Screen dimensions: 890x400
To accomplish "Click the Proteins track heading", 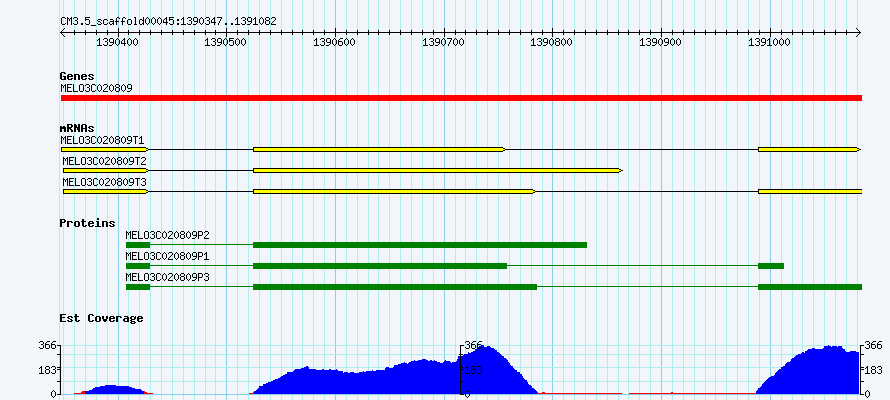I will tap(87, 223).
